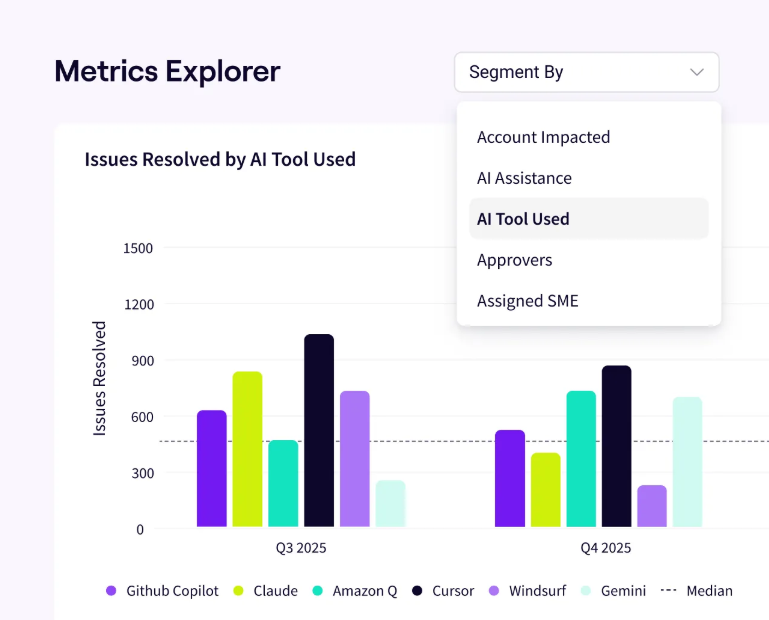Screen dimensions: 769x620
Task: Click the Amazon Q legend label
Action: coord(365,591)
